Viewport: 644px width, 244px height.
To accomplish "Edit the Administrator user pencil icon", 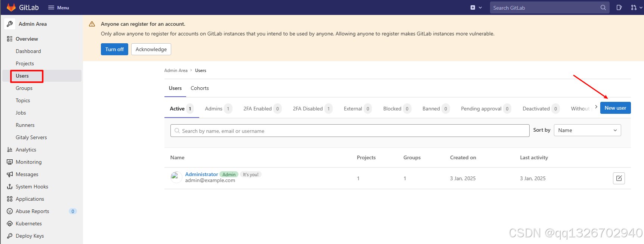I will 619,178.
